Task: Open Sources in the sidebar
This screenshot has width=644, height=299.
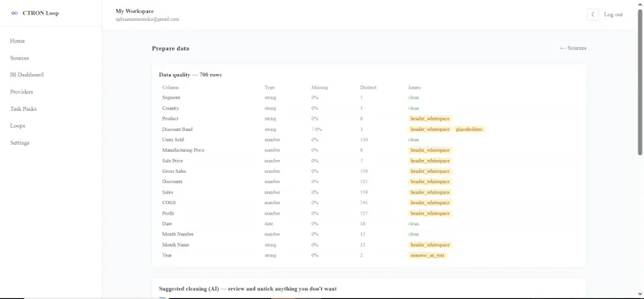Action: coord(19,58)
